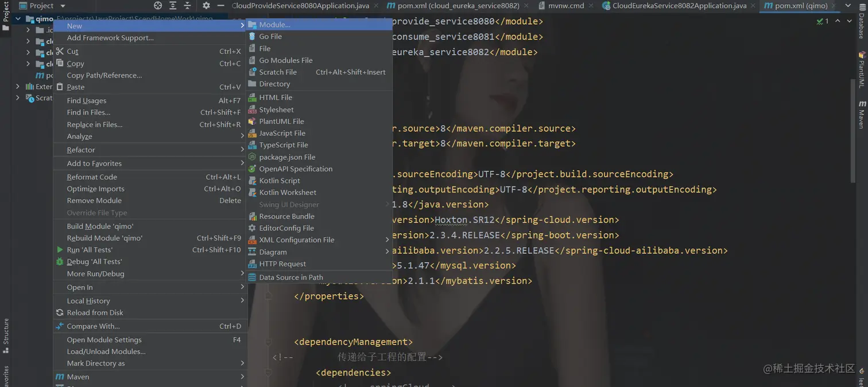The image size is (868, 387).
Task: Click the Directory folder icon
Action: [x=252, y=84]
